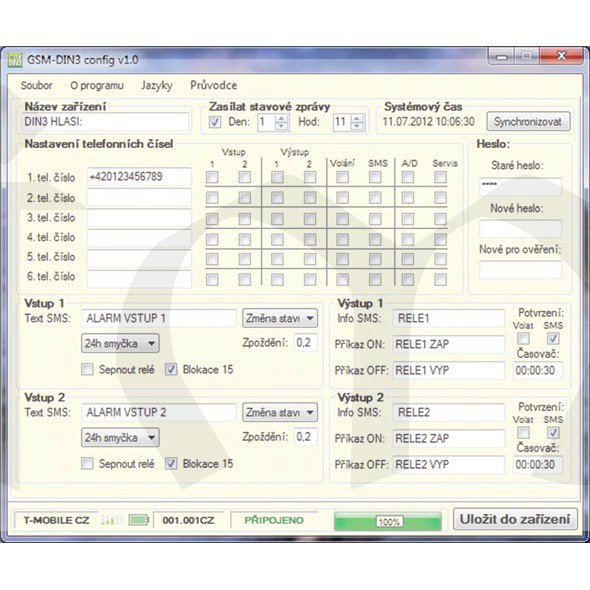The height and width of the screenshot is (590, 590).
Task: Open the Jazyky menu
Action: coord(157,85)
